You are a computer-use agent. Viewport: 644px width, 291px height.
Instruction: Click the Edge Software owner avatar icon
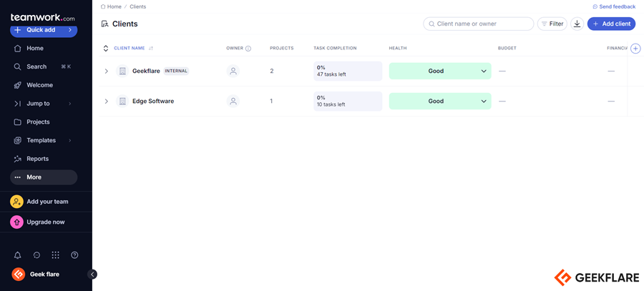click(233, 101)
